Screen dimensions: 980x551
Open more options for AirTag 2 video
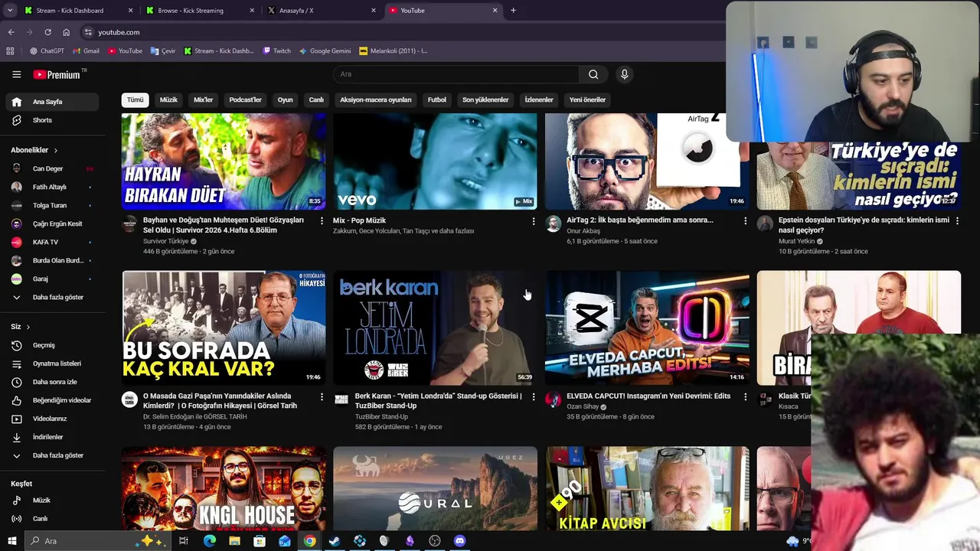click(745, 221)
